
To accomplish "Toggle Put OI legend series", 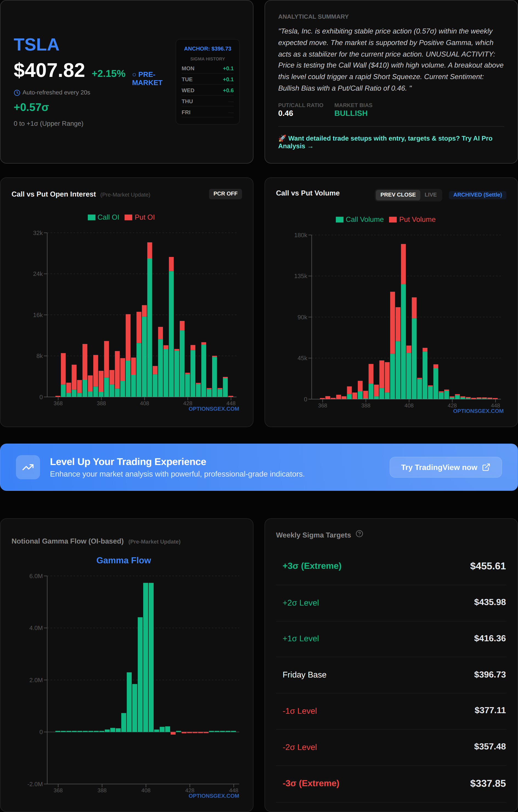I will click(140, 217).
